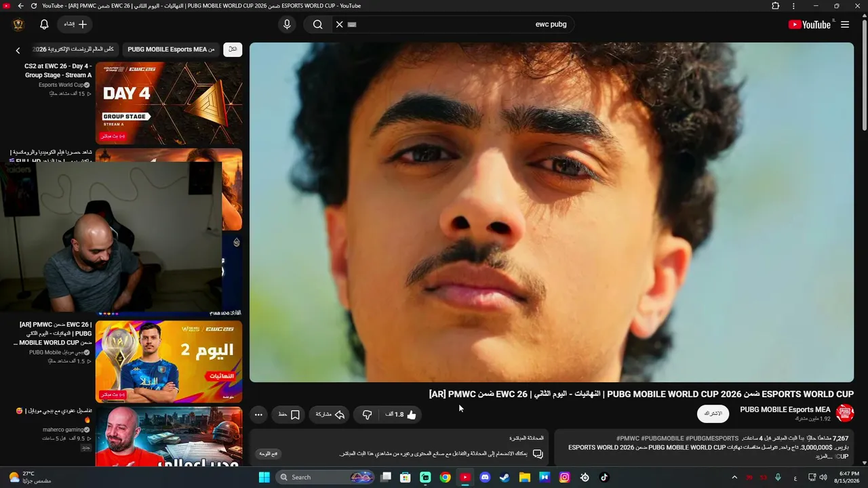868x488 pixels.
Task: Open the live chat panel button
Action: click(269, 453)
